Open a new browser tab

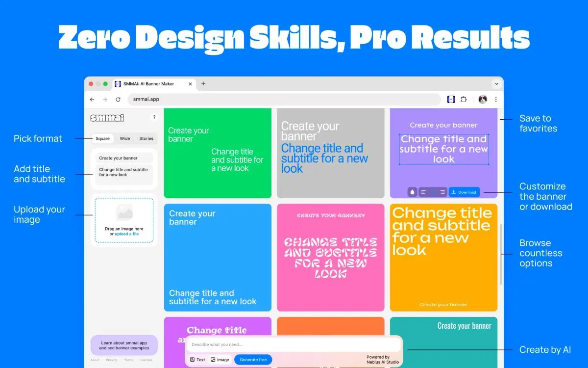coord(203,84)
